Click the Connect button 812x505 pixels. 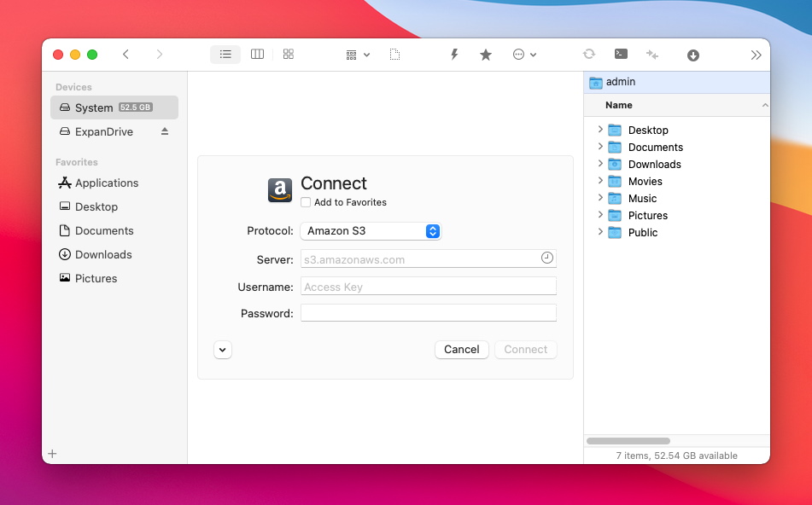526,349
